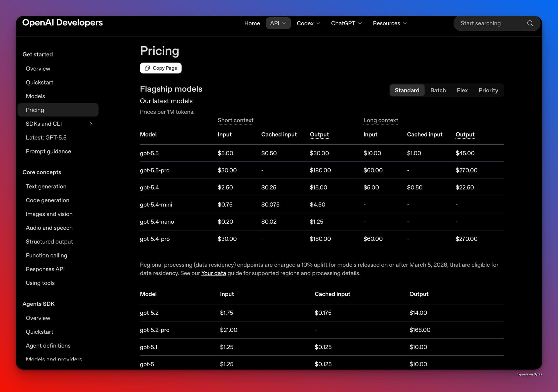The width and height of the screenshot is (558, 392).
Task: Open Latest: GPT-5.5 page
Action: click(46, 138)
